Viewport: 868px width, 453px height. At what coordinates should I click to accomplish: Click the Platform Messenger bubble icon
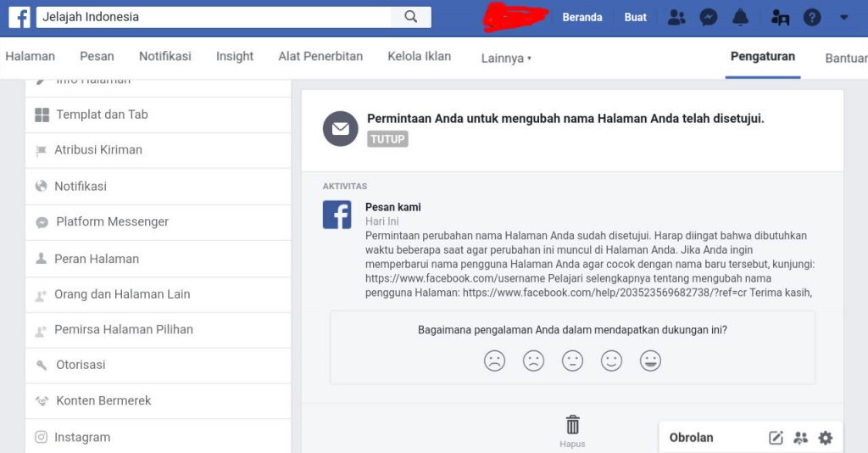[x=42, y=222]
